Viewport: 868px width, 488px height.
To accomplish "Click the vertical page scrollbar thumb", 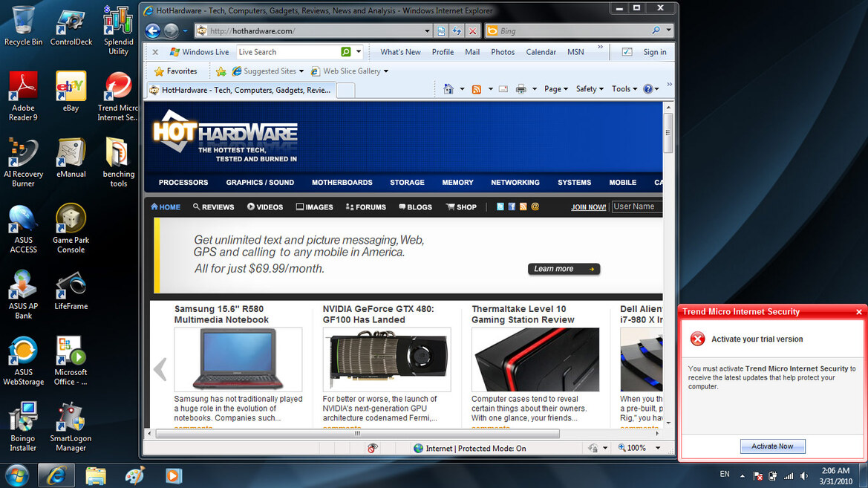I will 668,133.
